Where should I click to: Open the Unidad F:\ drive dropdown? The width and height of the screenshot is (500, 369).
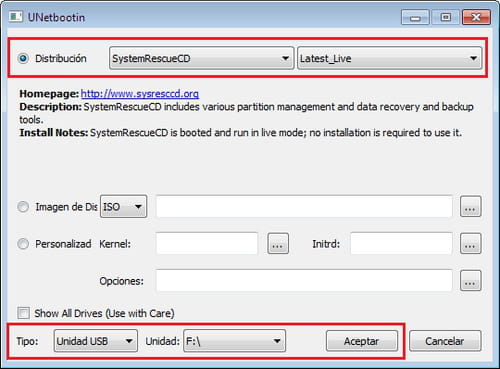(234, 341)
